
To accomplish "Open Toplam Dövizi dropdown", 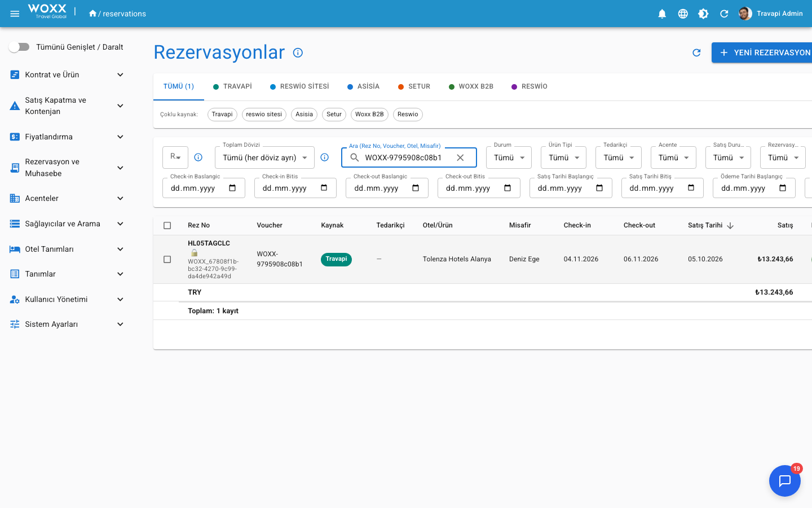I will coord(264,157).
